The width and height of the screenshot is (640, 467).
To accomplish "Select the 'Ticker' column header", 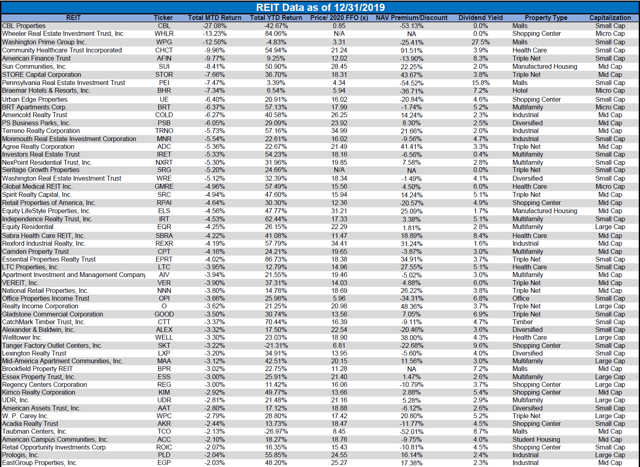I will [163, 18].
